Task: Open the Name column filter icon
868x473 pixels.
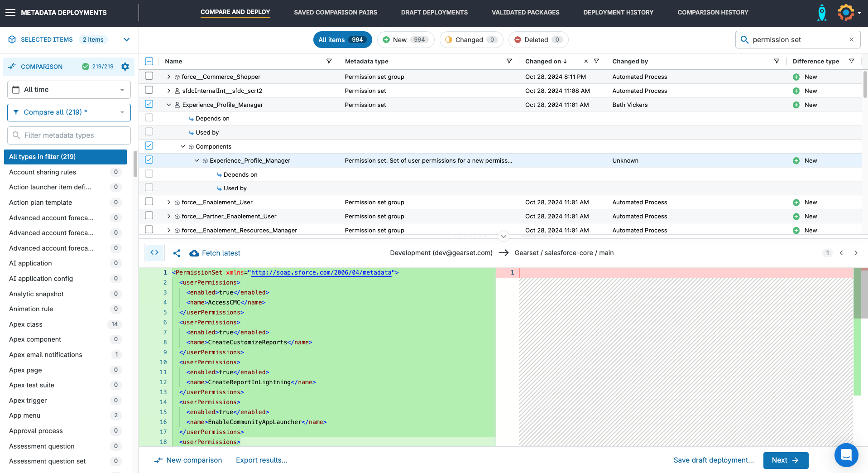Action: pyautogui.click(x=329, y=61)
